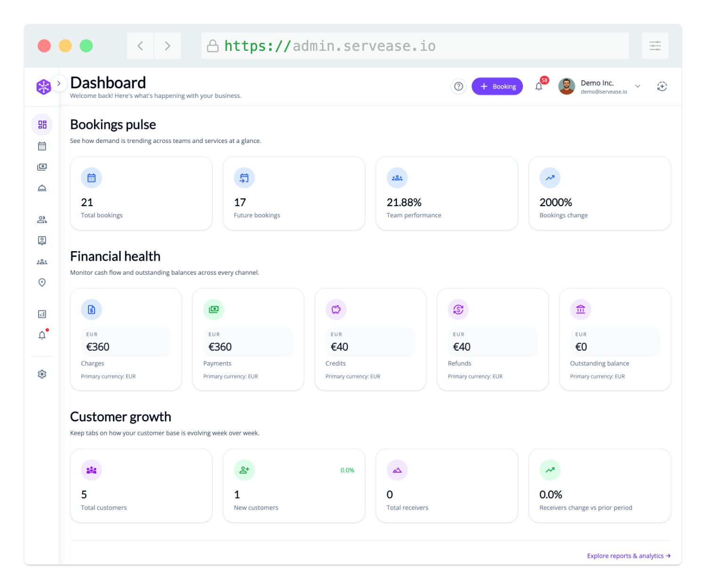Viewport: 706px width, 588px height.
Task: Open the services bell-tray icon in sidebar
Action: coord(42,188)
